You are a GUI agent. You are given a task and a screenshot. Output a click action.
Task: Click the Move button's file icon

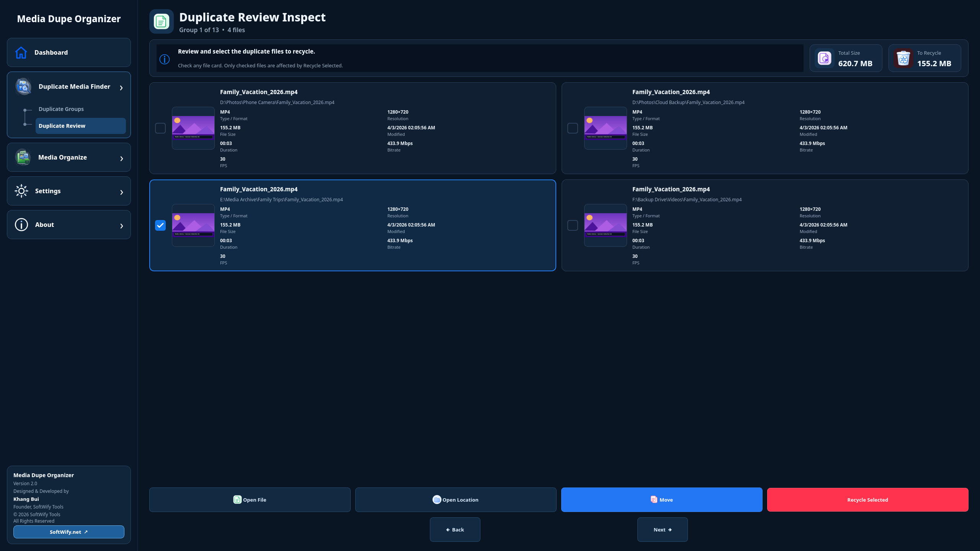point(654,500)
